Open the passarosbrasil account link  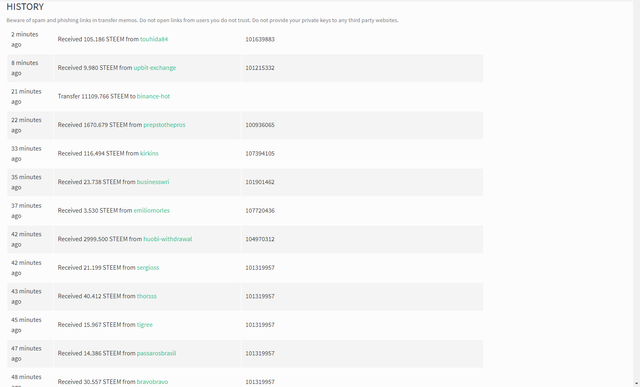coord(156,354)
